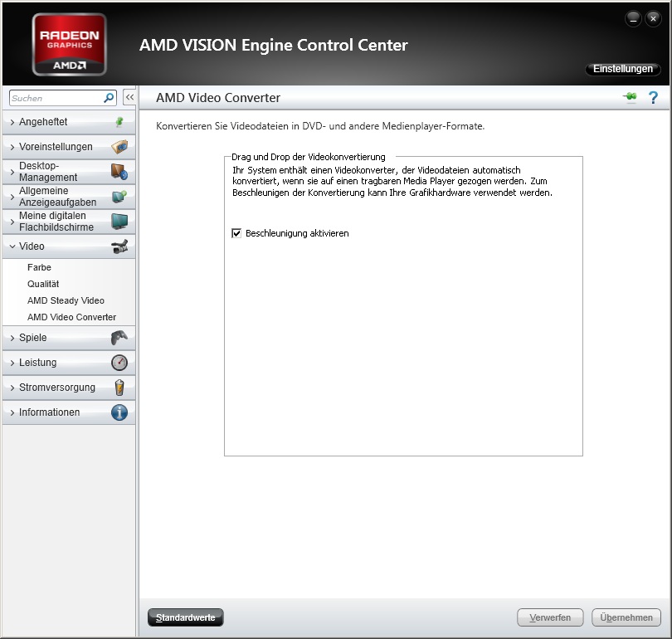The height and width of the screenshot is (639, 672).
Task: Pin this page using green pushpin icon
Action: pos(630,97)
